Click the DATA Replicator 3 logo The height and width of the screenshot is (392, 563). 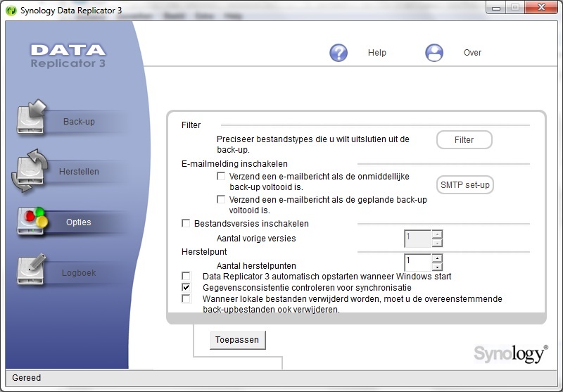[x=68, y=56]
